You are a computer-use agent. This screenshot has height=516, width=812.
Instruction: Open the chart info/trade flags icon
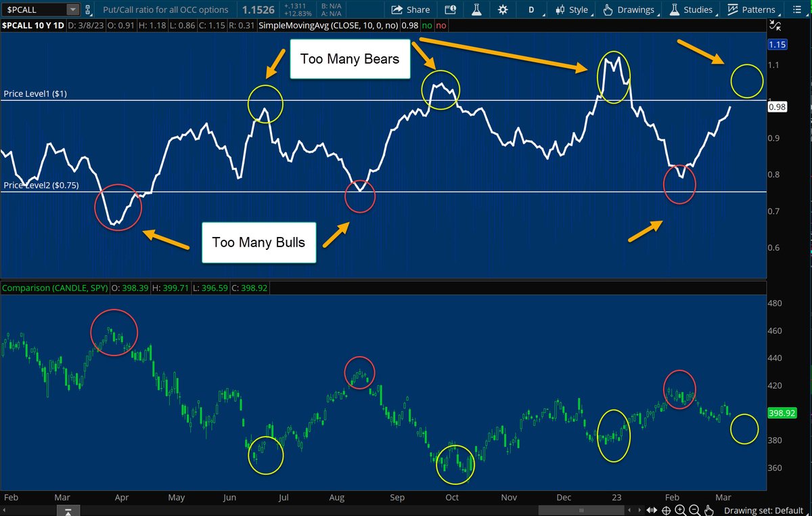click(451, 9)
